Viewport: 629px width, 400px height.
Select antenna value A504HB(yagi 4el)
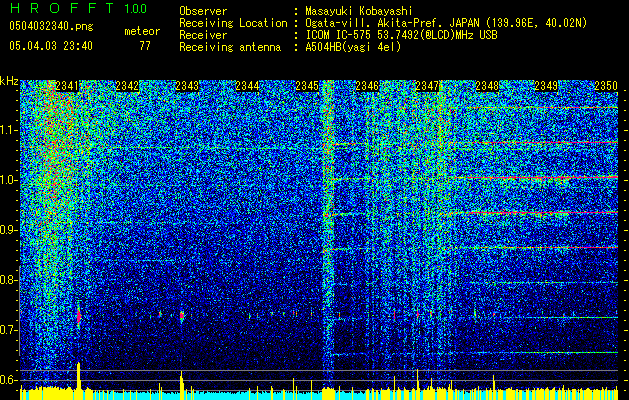[x=353, y=47]
